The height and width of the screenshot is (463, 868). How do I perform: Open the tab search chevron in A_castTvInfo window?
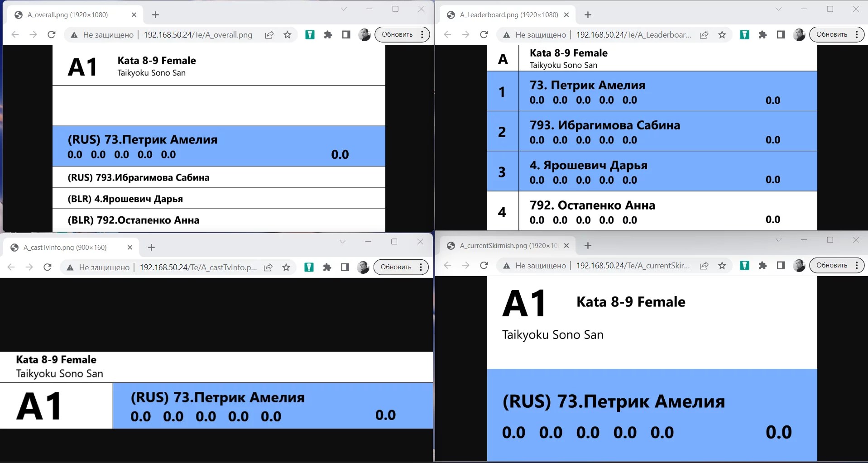click(342, 242)
